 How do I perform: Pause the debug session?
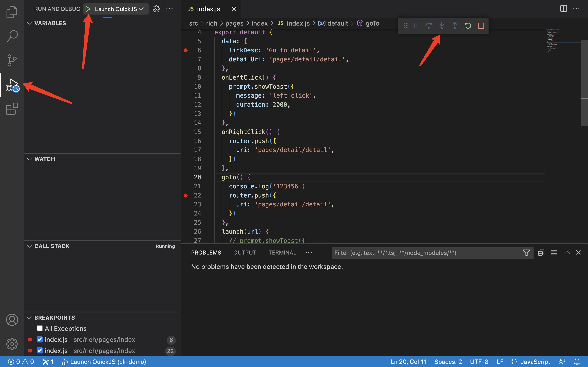pos(416,26)
